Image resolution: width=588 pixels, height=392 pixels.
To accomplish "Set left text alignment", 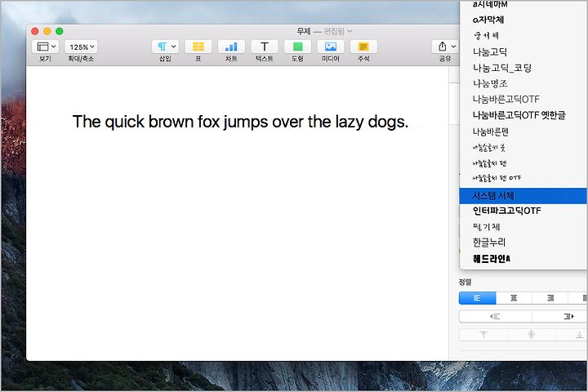I will pos(478,298).
